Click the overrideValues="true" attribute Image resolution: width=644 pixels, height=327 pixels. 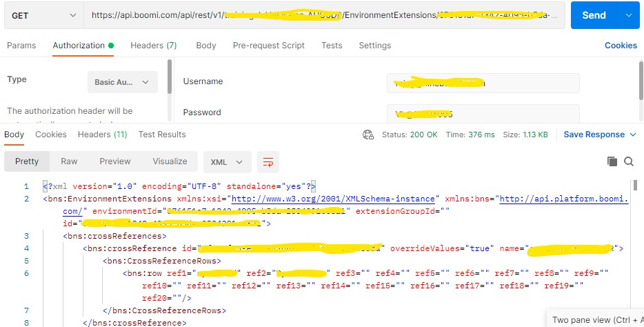pyautogui.click(x=442, y=248)
